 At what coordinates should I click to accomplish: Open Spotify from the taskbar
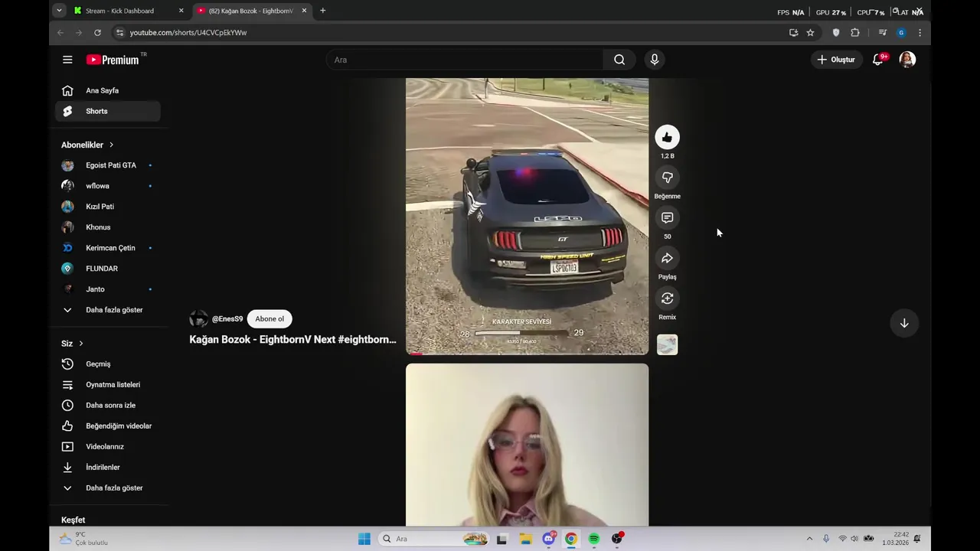[594, 539]
